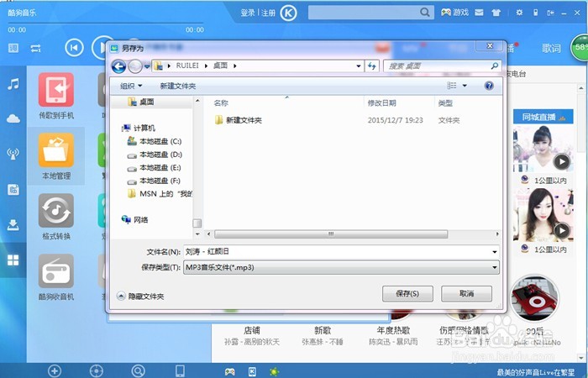Play the first 1公里以内 live thumbnail
Image resolution: width=588 pixels, height=378 pixels.
click(x=543, y=149)
